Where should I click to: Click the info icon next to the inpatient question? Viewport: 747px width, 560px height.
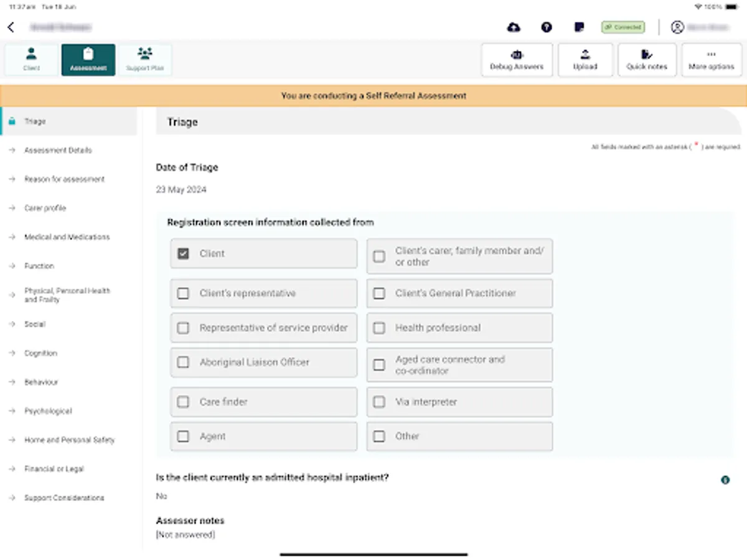(725, 480)
